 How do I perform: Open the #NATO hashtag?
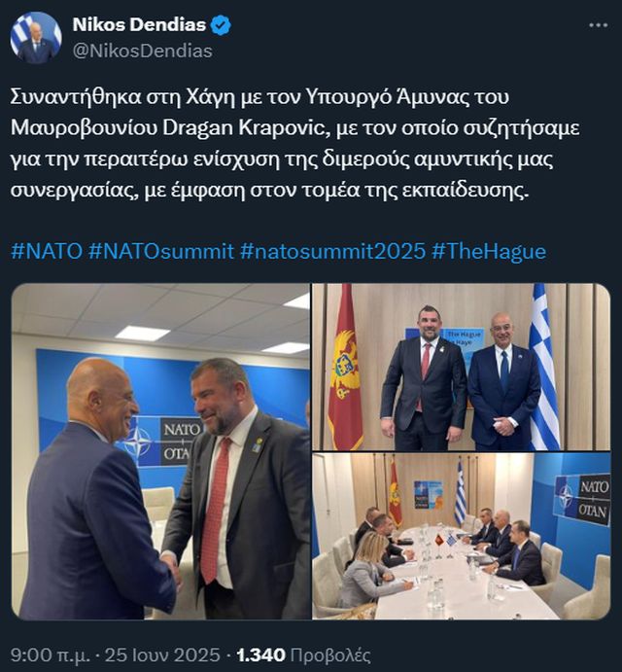(47, 251)
